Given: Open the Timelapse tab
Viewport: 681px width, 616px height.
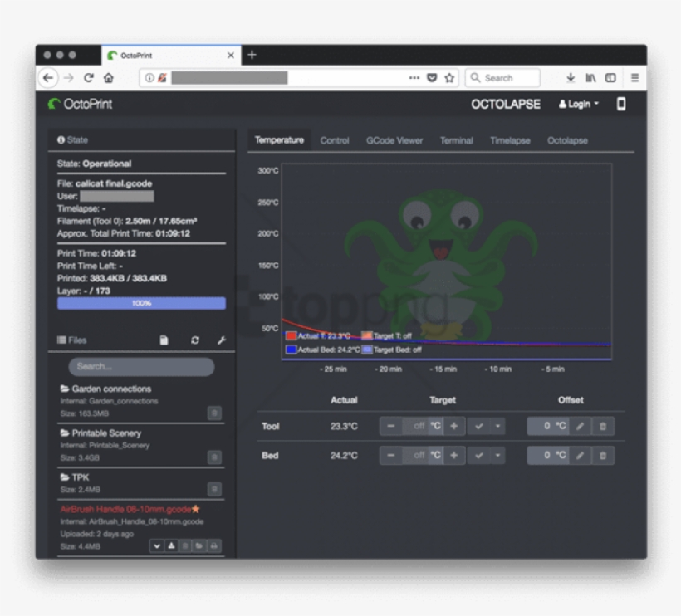Looking at the screenshot, I should tap(510, 140).
